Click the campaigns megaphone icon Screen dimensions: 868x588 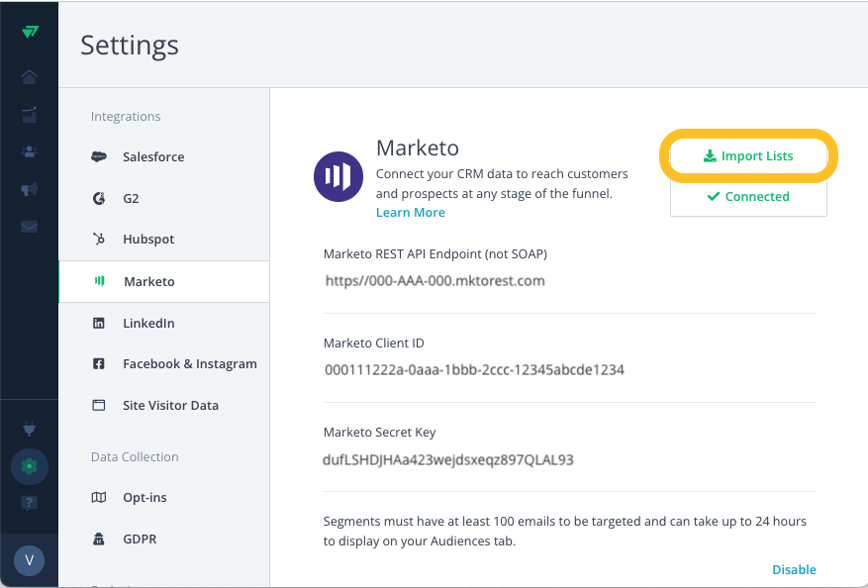(30, 188)
